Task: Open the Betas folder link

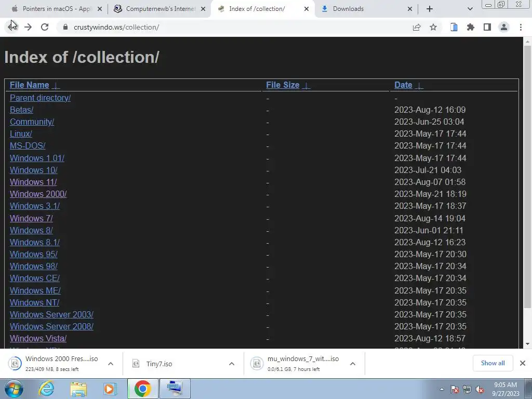Action: coord(21,110)
